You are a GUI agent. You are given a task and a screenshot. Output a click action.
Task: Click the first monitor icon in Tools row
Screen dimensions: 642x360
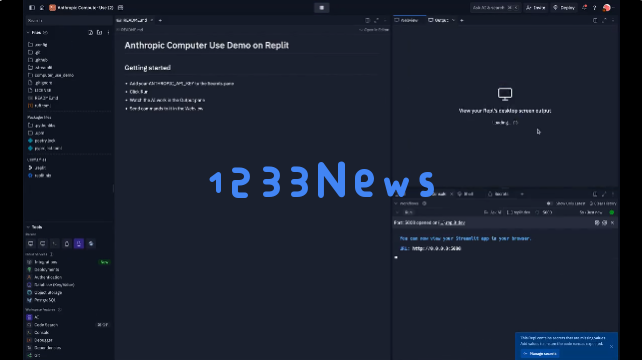point(31,244)
